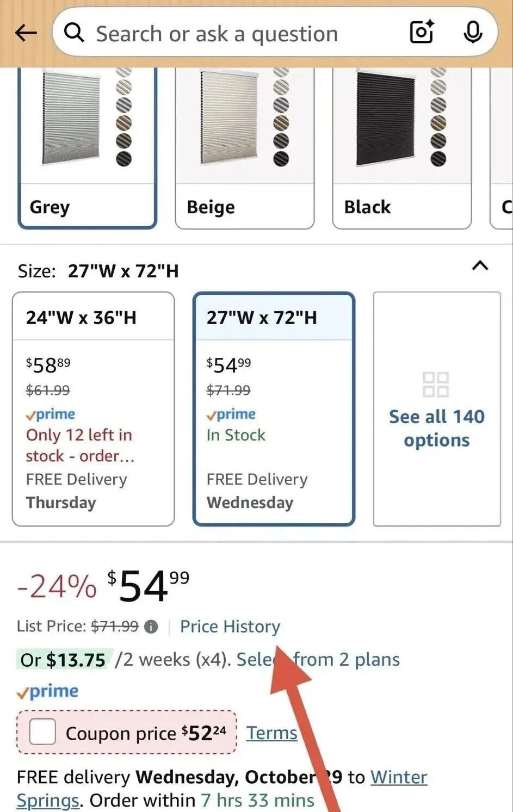Choose the 27"W x 72"H size option
The width and height of the screenshot is (513, 812).
274,409
